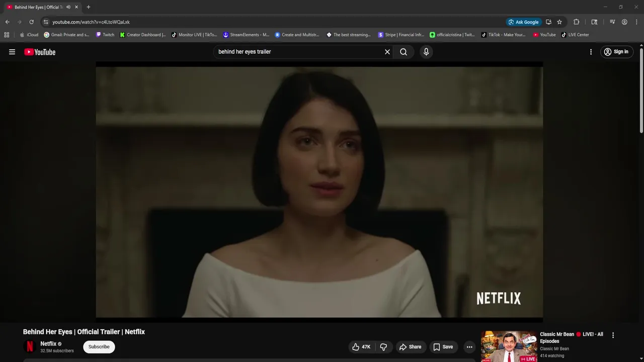The width and height of the screenshot is (644, 362).
Task: Close the Behind Her Eyes tab
Action: pos(76,7)
